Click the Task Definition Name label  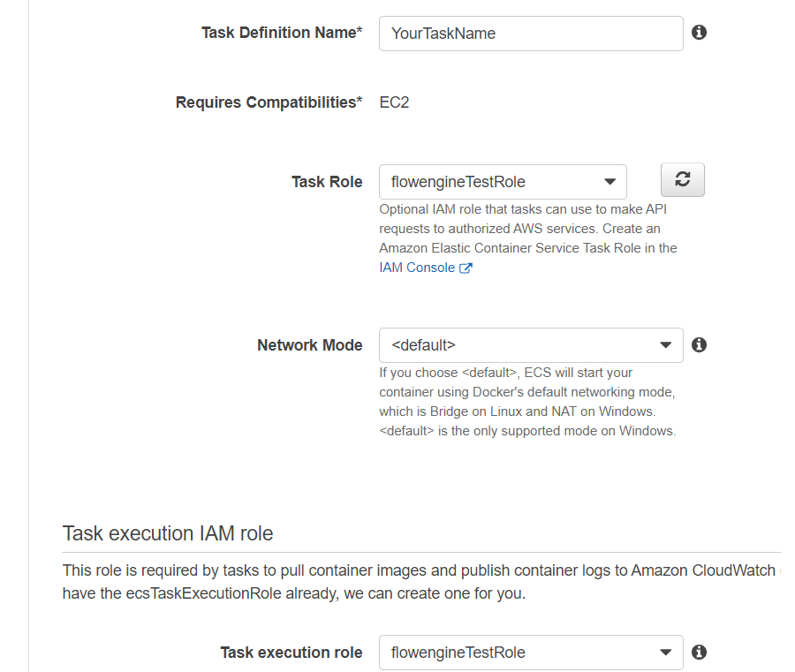(x=282, y=33)
